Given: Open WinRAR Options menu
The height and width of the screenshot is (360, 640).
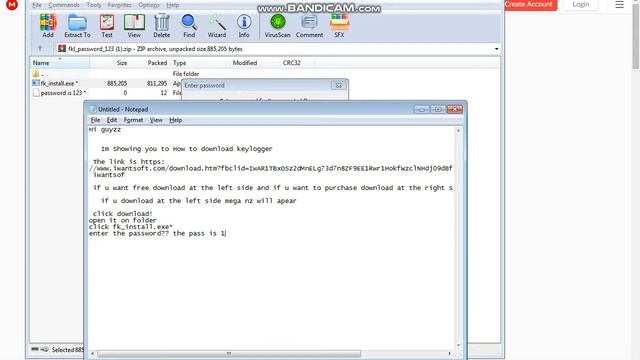Looking at the screenshot, I should [x=149, y=5].
